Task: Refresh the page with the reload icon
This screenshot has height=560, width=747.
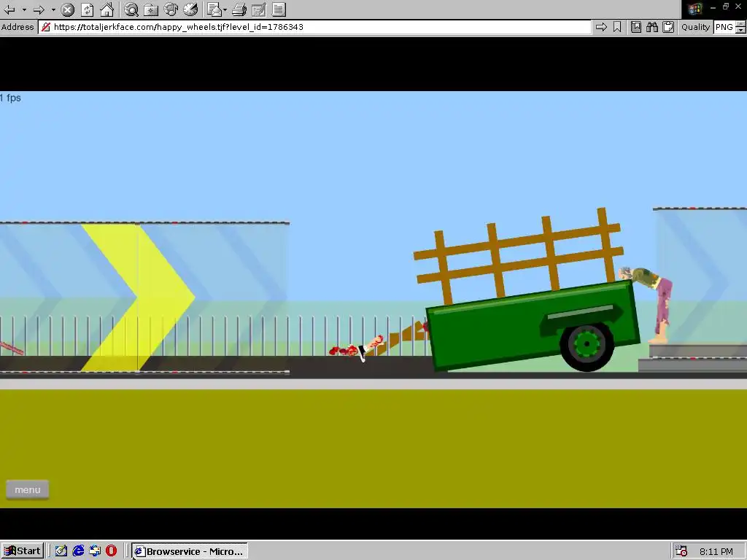Action: [x=88, y=9]
